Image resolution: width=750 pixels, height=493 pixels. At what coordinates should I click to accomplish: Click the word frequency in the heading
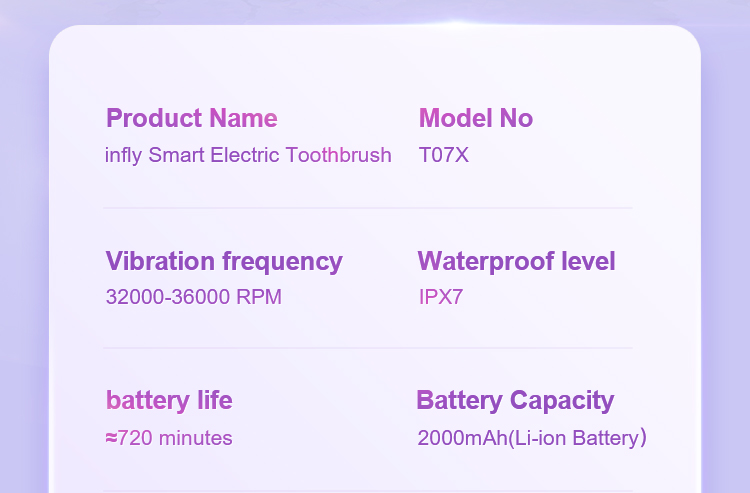[282, 262]
